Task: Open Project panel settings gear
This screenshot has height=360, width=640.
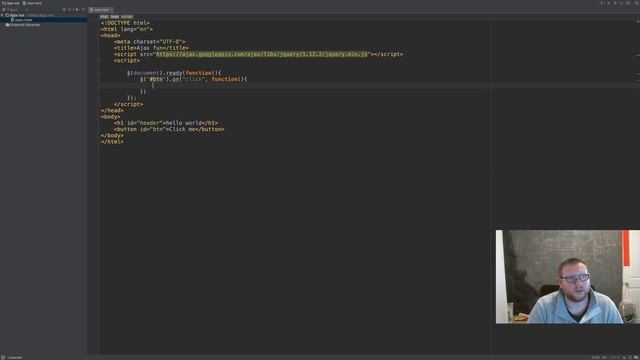Action: pyautogui.click(x=76, y=10)
